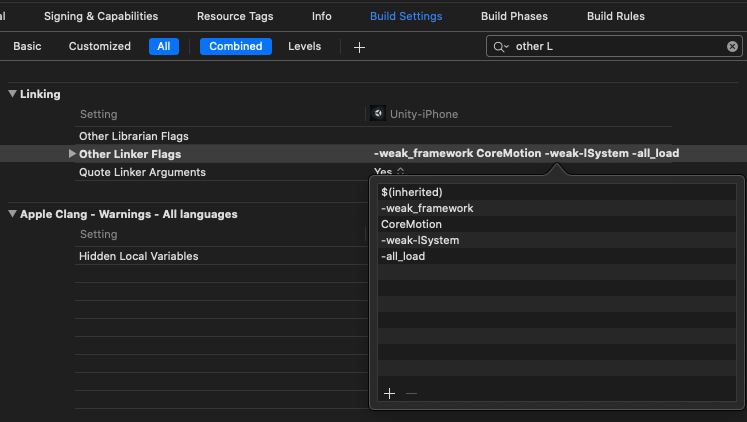This screenshot has width=747, height=422.
Task: Switch to Combined view mode
Action: tap(236, 47)
